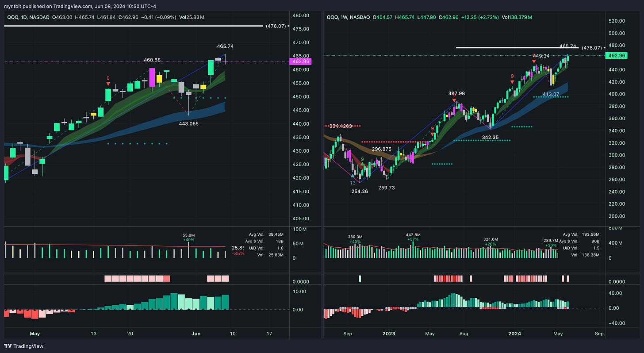Select the green 462.96 price tag on weekly chart
This screenshot has width=644, height=353.
[x=617, y=56]
